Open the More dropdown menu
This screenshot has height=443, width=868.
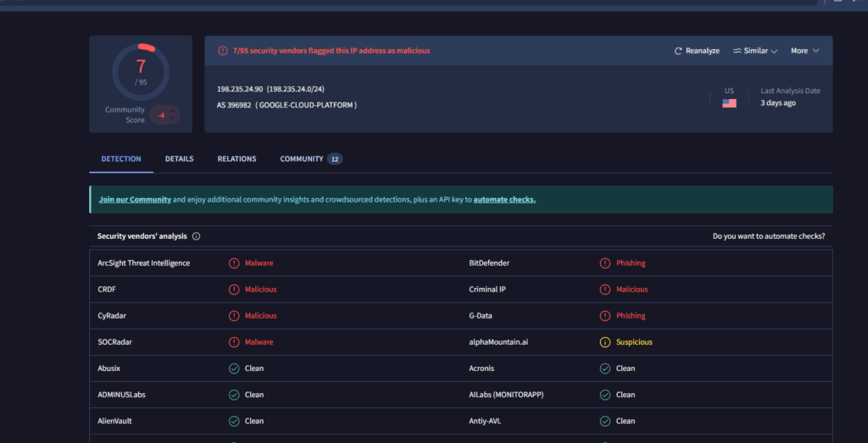coord(804,51)
